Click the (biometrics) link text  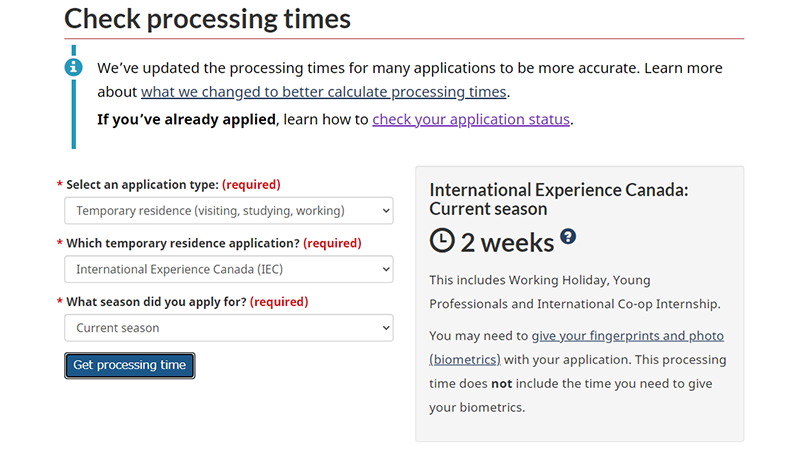[465, 360]
